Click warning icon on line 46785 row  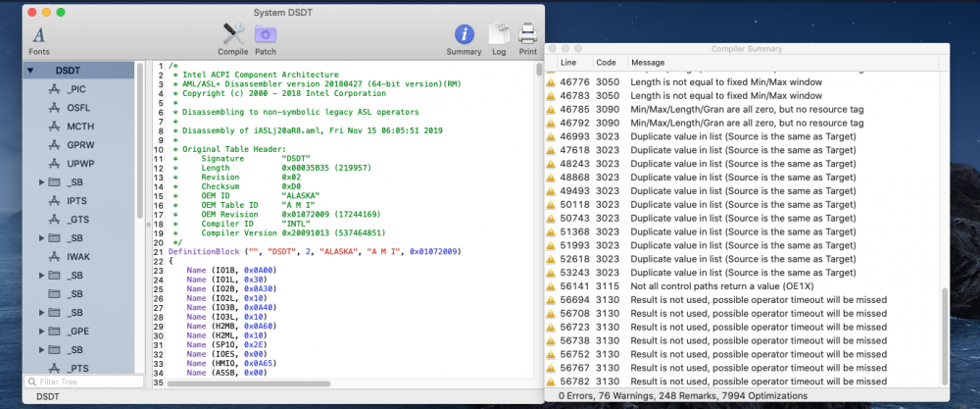(551, 110)
